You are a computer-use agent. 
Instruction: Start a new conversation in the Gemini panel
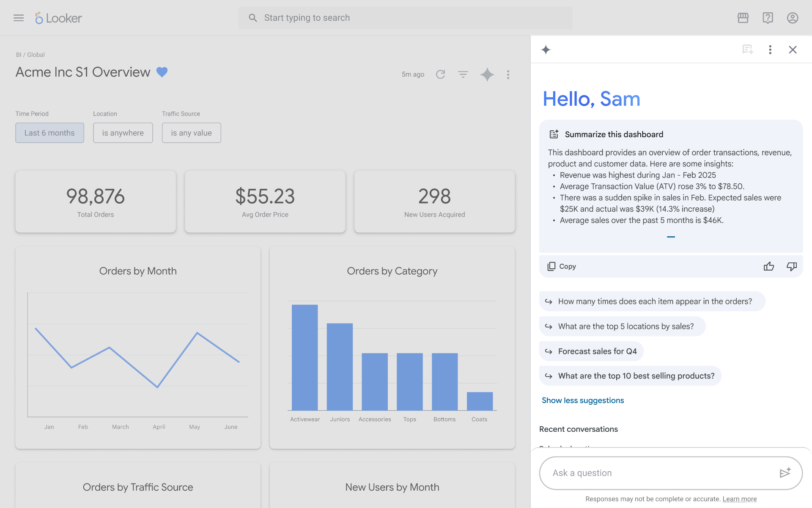(x=747, y=50)
